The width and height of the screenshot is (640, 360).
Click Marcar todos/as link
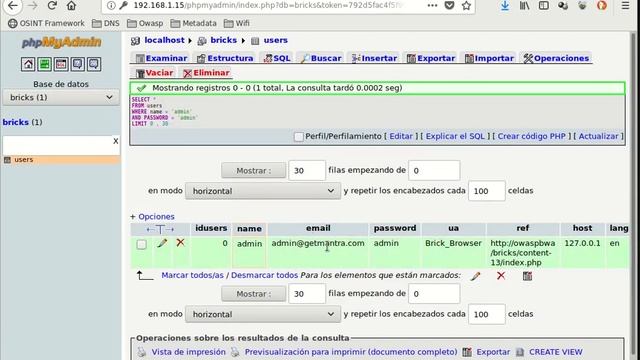(x=192, y=276)
